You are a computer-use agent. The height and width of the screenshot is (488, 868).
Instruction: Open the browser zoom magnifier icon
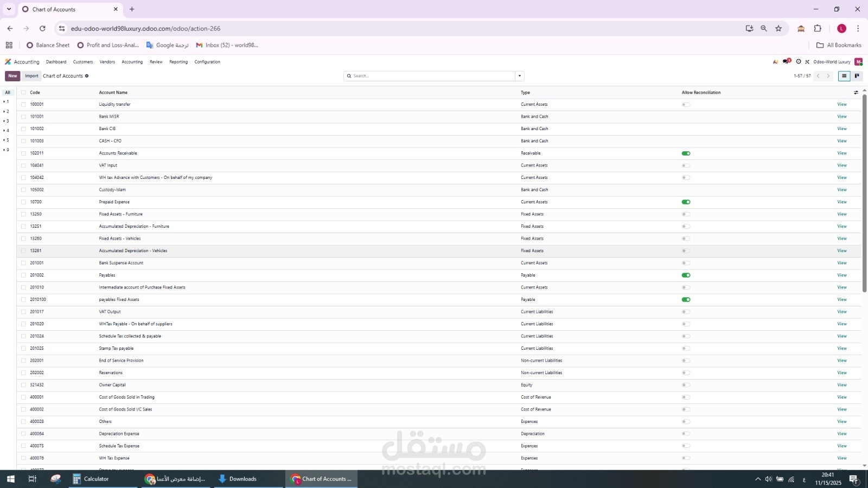764,29
